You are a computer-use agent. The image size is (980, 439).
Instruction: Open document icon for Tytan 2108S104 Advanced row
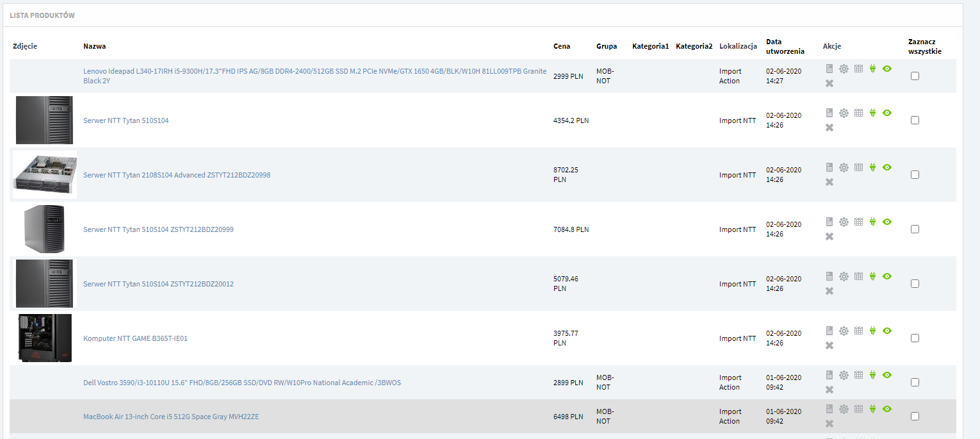829,167
